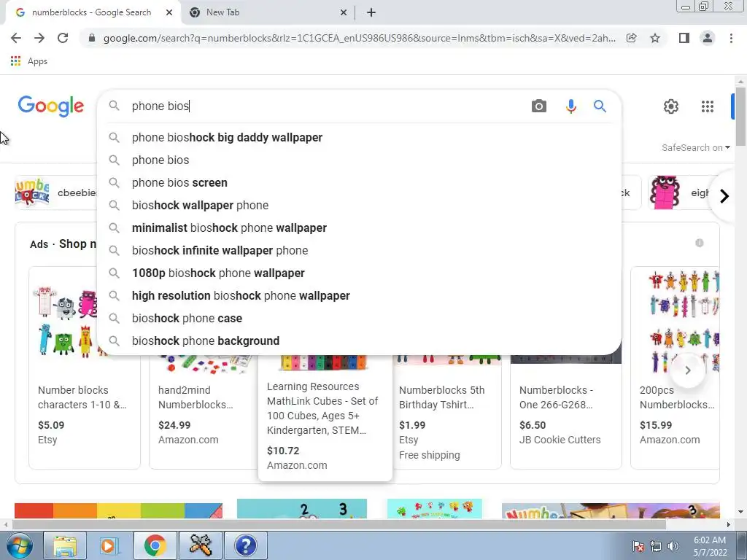Switch to the New Tab tab
This screenshot has width=747, height=560.
(x=269, y=13)
